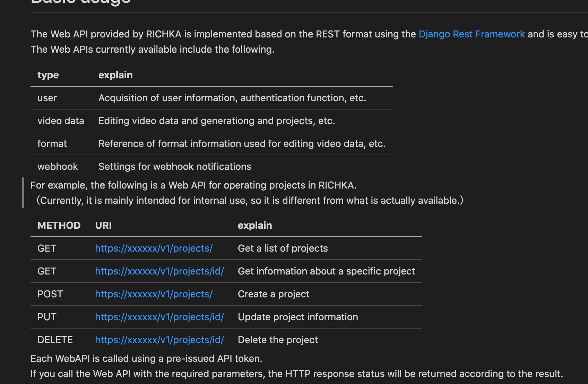588x384 pixels.
Task: Click the "Update project information" description
Action: (298, 317)
